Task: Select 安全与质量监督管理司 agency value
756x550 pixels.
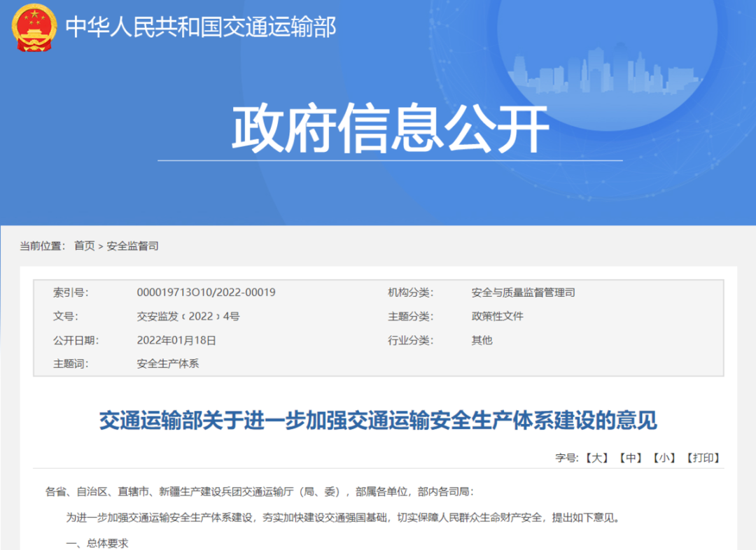Action: click(523, 292)
